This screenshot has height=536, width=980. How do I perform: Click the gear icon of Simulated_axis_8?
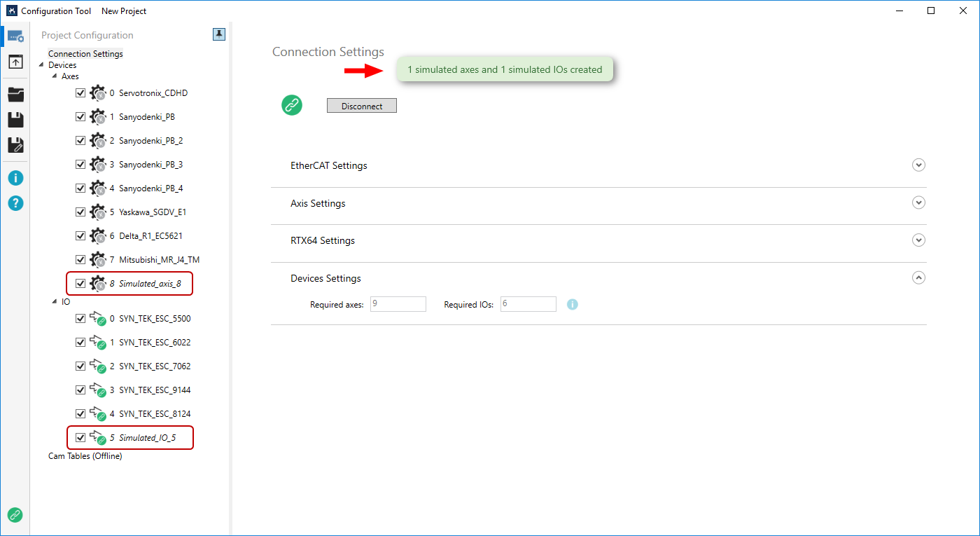coord(98,284)
